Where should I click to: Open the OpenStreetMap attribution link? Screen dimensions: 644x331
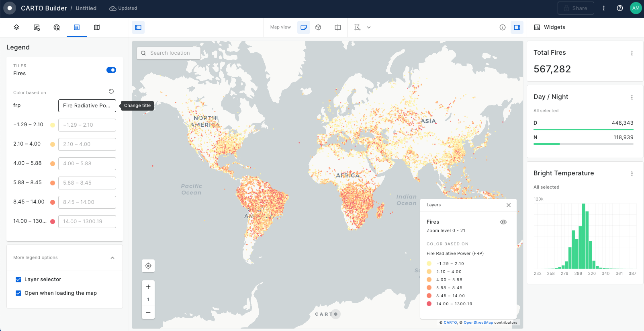pos(478,323)
